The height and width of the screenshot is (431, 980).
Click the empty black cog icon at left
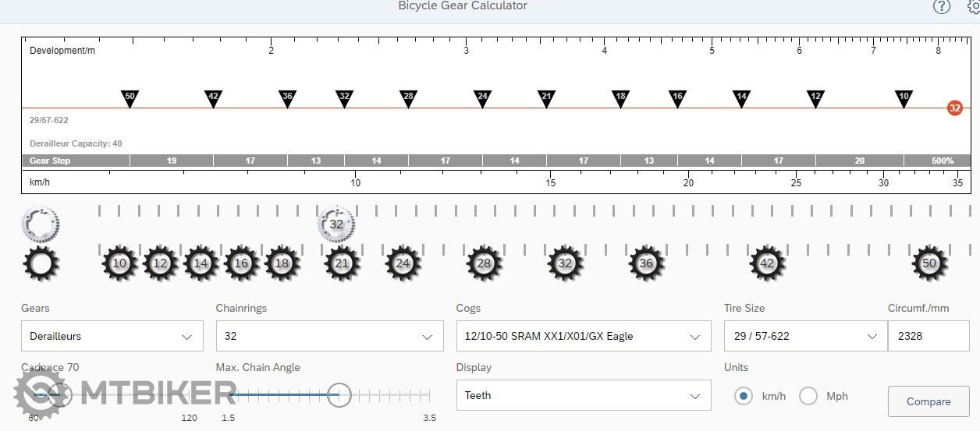pyautogui.click(x=41, y=263)
